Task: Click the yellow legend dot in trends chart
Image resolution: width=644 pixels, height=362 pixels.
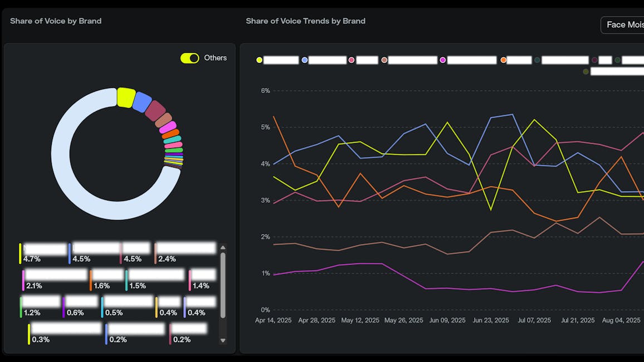Action: tap(259, 60)
